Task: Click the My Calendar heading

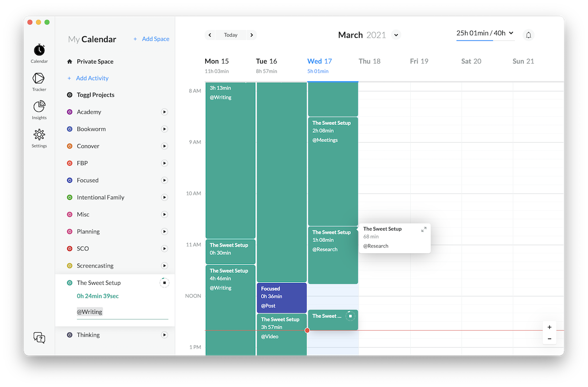Action: 92,39
